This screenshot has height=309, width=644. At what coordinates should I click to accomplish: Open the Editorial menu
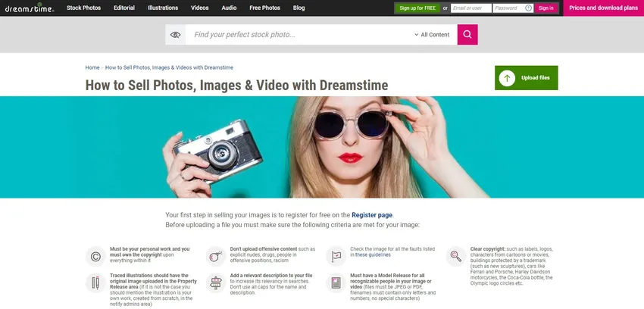(124, 8)
